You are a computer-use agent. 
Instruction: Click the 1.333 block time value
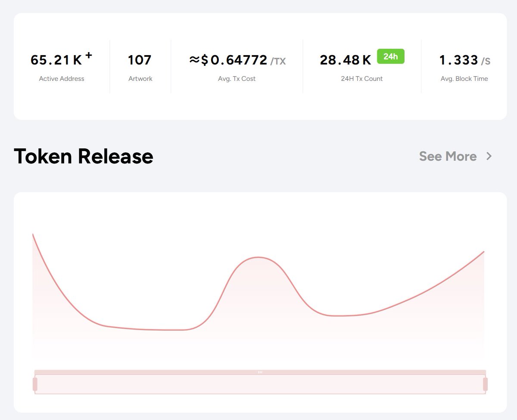(x=458, y=60)
